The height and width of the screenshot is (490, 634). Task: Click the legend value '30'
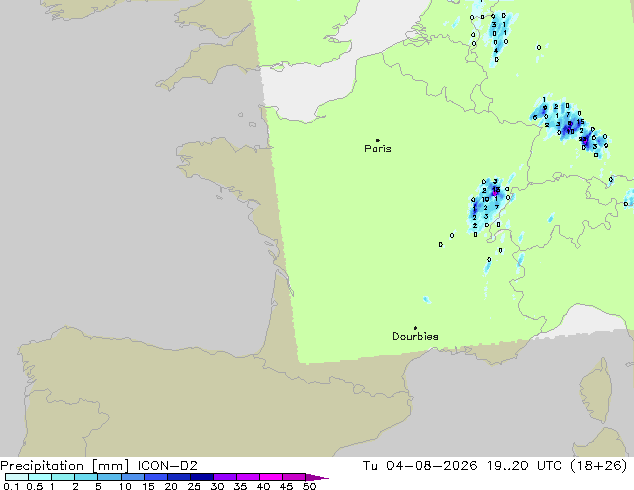[x=217, y=486]
